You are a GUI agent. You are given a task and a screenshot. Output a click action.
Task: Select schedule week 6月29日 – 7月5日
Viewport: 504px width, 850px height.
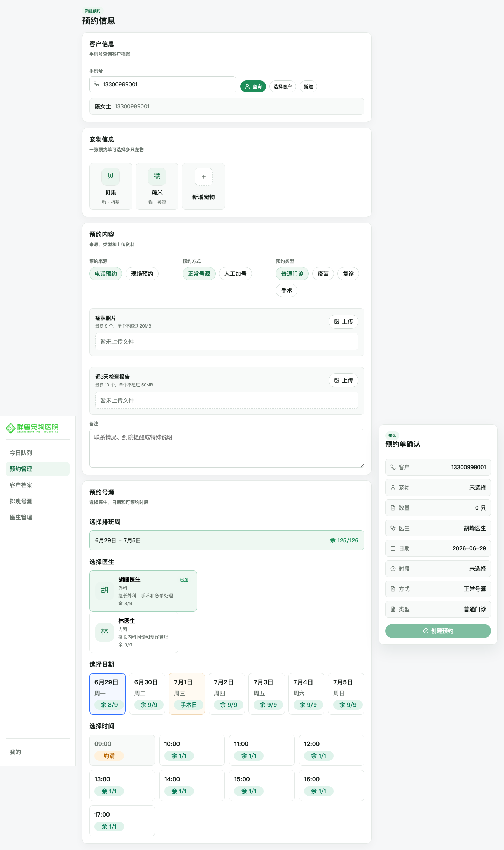click(x=227, y=540)
